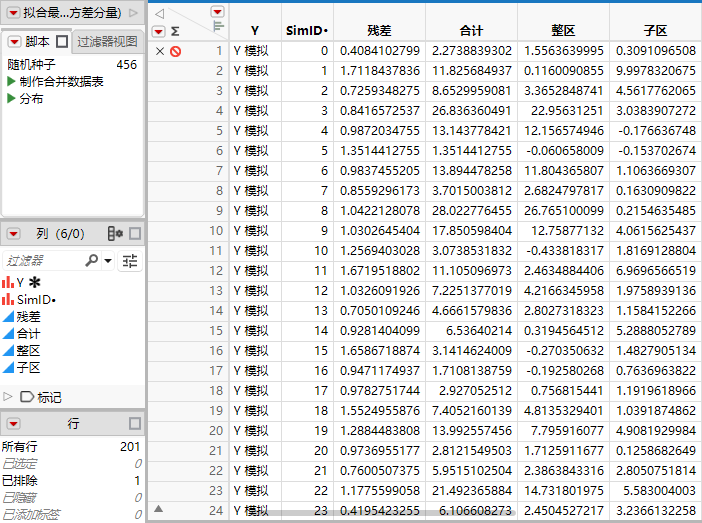Open the columns red triangle menu in grid corner
The width and height of the screenshot is (702, 523).
[217, 12]
